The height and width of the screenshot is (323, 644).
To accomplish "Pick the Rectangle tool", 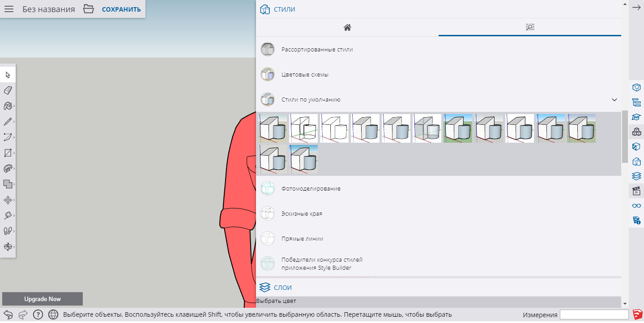I will point(8,153).
